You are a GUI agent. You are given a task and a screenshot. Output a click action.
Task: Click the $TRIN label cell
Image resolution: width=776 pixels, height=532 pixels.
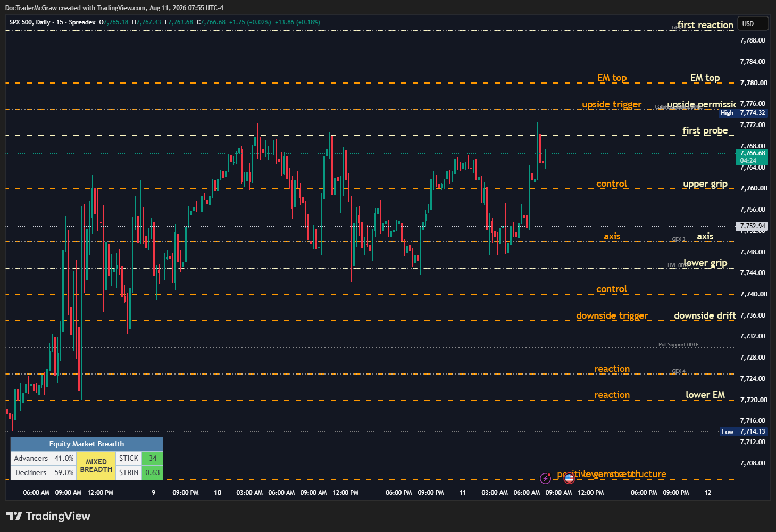(x=129, y=472)
